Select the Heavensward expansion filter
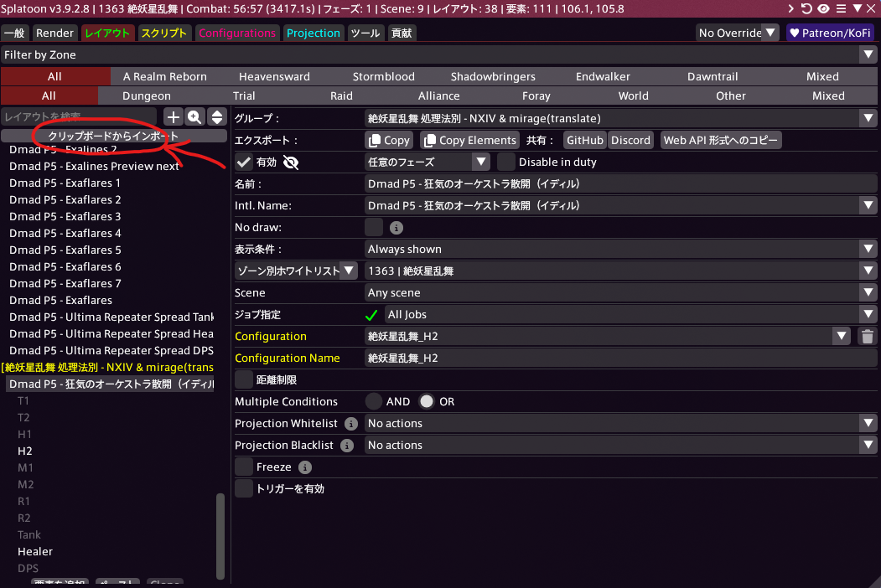Viewport: 881px width, 588px height. (x=274, y=76)
